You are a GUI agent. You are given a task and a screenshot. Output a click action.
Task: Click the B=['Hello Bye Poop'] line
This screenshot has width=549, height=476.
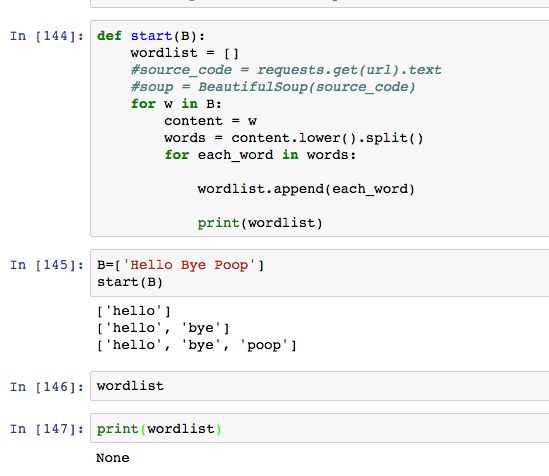180,265
